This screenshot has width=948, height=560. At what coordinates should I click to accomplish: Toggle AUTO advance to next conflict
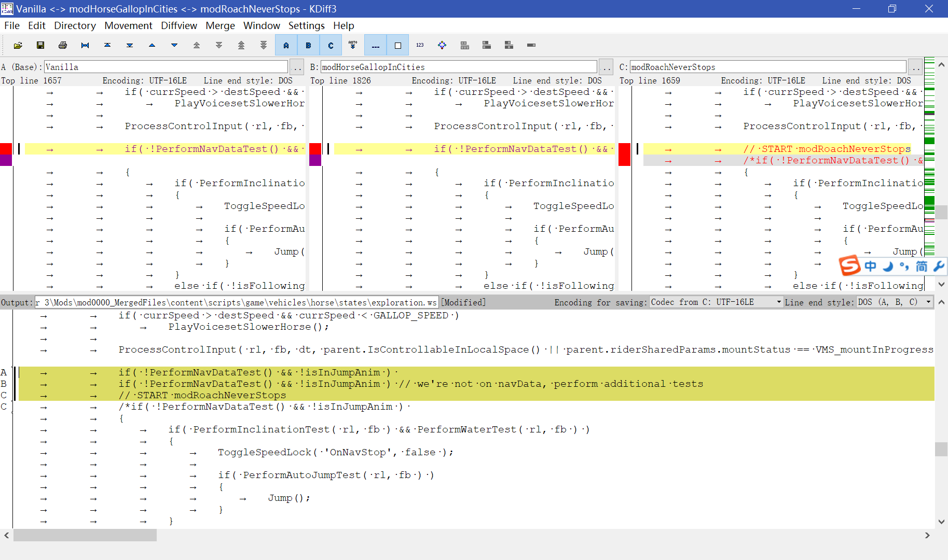(353, 46)
